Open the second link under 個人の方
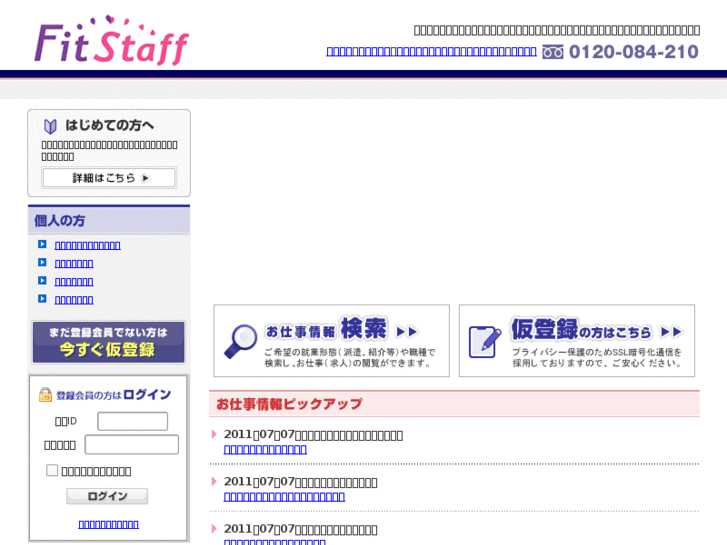The width and height of the screenshot is (727, 545). pyautogui.click(x=74, y=263)
